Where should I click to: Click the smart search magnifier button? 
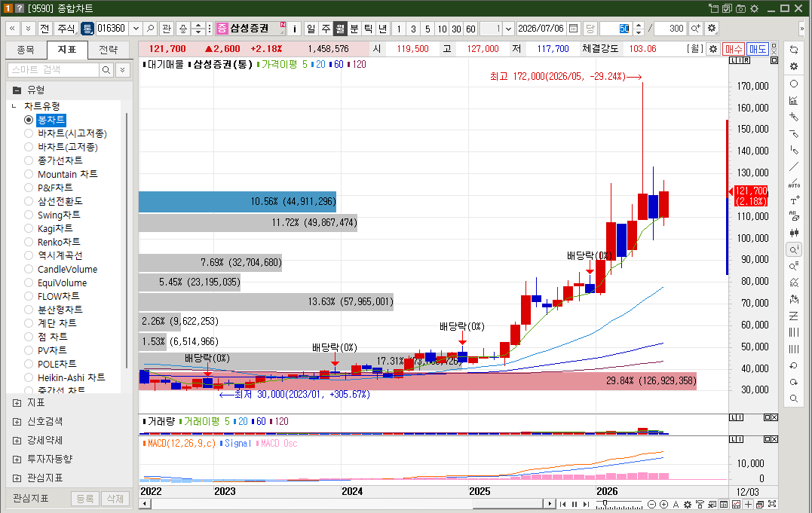click(106, 70)
